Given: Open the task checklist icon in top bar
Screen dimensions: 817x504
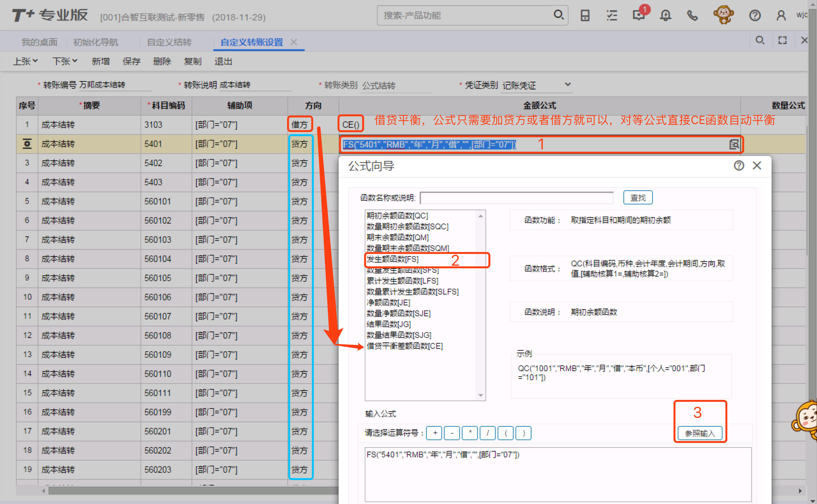Looking at the screenshot, I should [x=612, y=15].
